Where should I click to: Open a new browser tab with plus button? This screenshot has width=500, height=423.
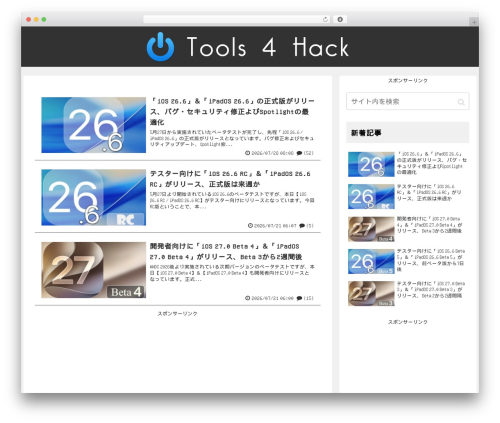click(x=474, y=22)
